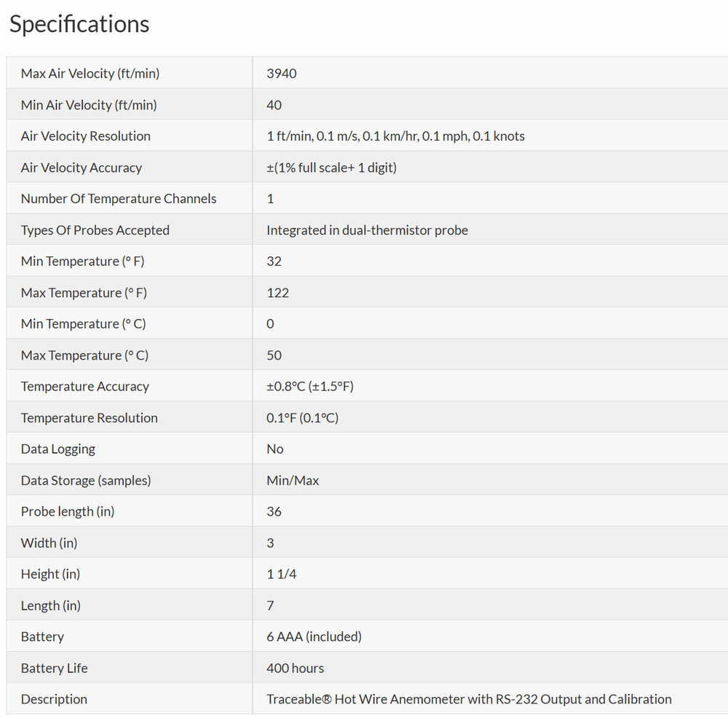Select the Max Temperature (° C) label

(x=84, y=355)
